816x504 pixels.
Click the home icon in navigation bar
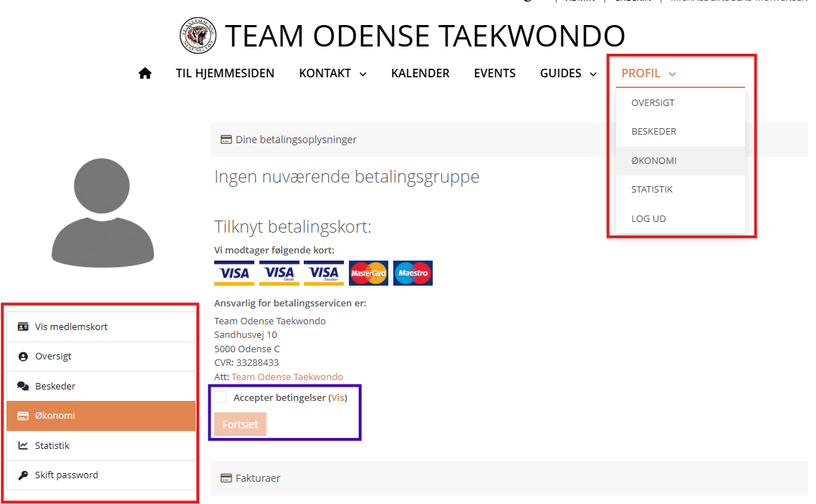pos(145,73)
